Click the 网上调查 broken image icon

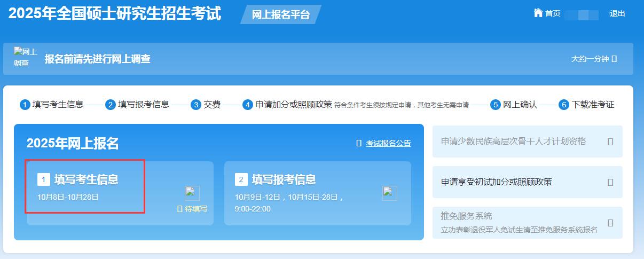coord(25,58)
